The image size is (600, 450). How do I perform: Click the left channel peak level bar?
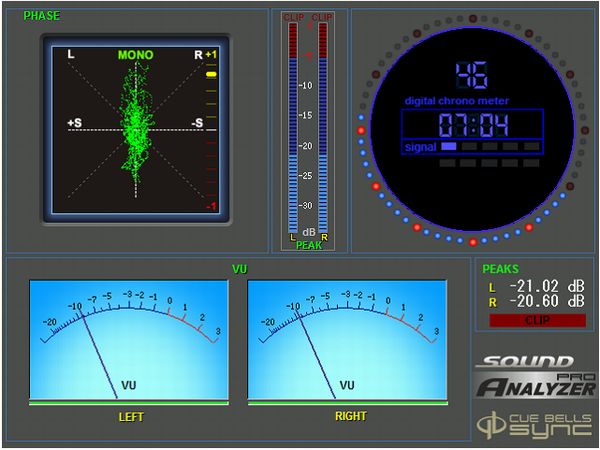pyautogui.click(x=293, y=130)
